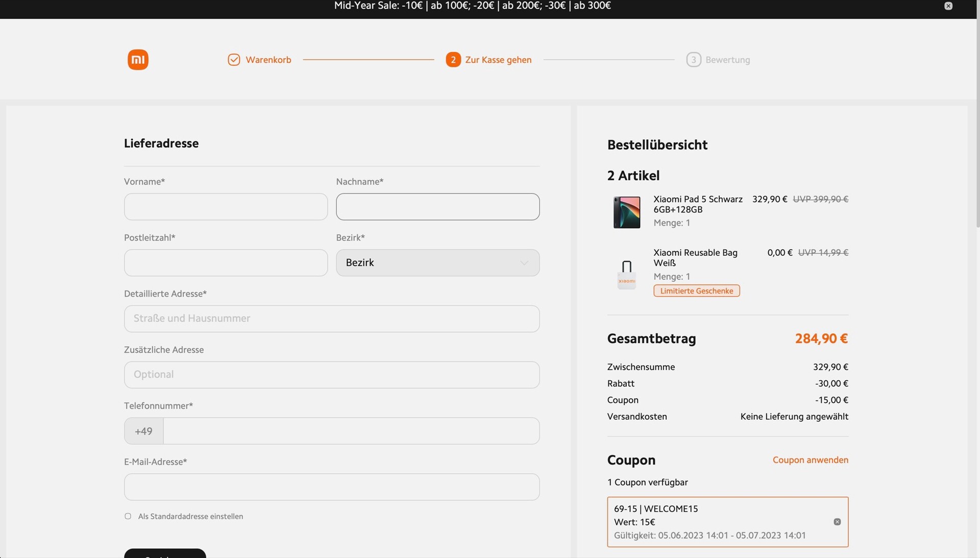
Task: Click the +49 country code prefix
Action: (143, 431)
